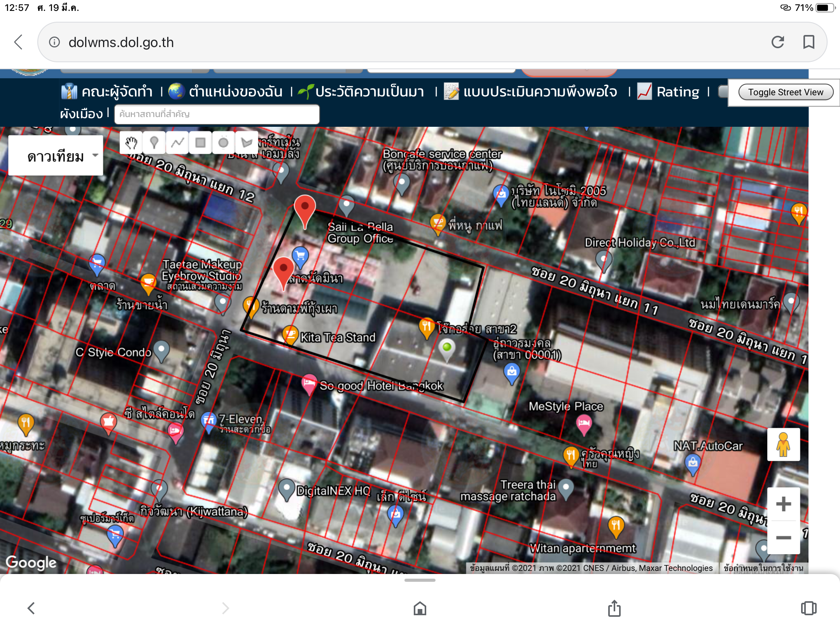The height and width of the screenshot is (630, 840).
Task: Open ตำแหน่งของฉัน menu item
Action: pos(226,92)
